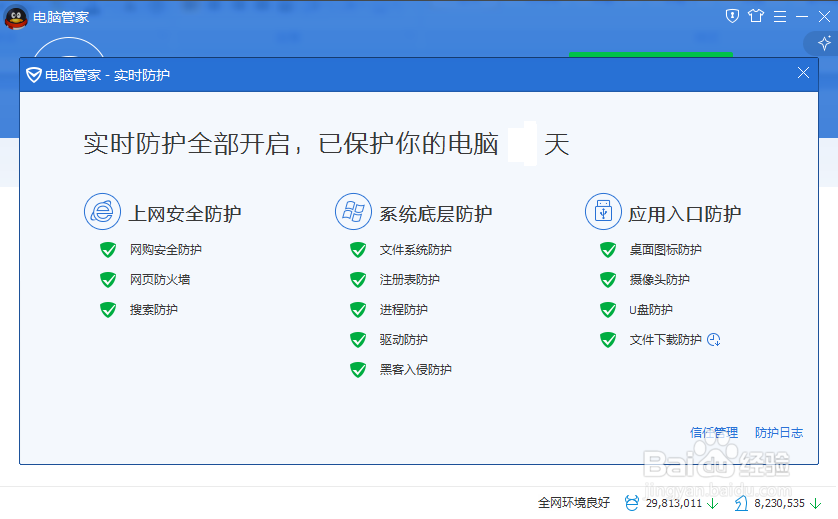Click the 网页防火墙 label
Image resolution: width=838 pixels, height=519 pixels.
(x=160, y=280)
